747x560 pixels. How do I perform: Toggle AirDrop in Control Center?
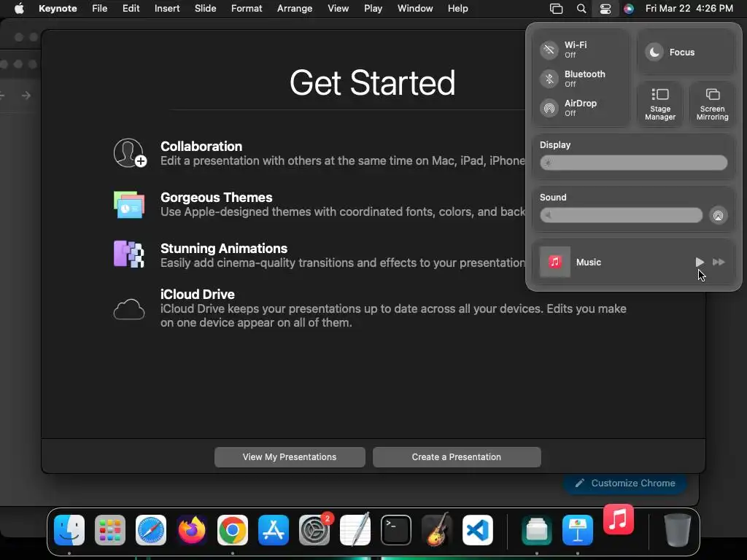tap(549, 108)
